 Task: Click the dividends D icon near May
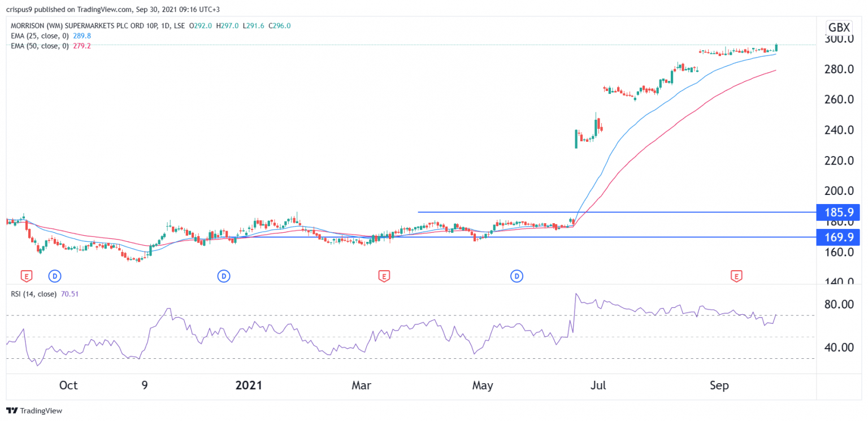517,276
